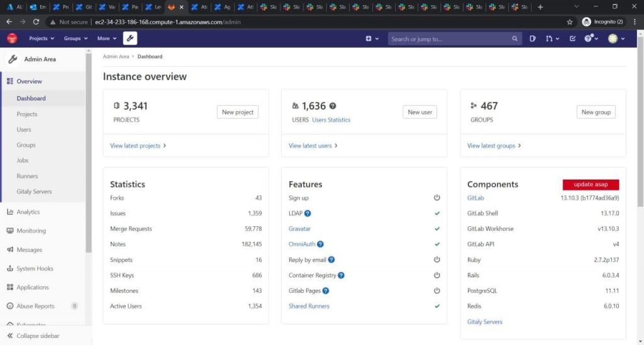Screen dimensions: 644x345
Task: Open the Groups dropdown in navbar
Action: point(75,38)
